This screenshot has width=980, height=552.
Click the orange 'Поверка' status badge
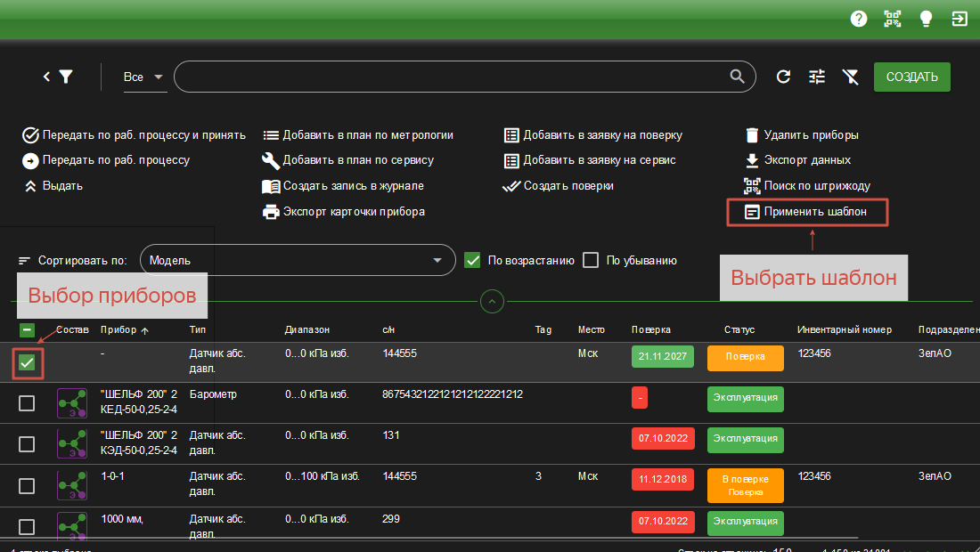click(x=746, y=358)
